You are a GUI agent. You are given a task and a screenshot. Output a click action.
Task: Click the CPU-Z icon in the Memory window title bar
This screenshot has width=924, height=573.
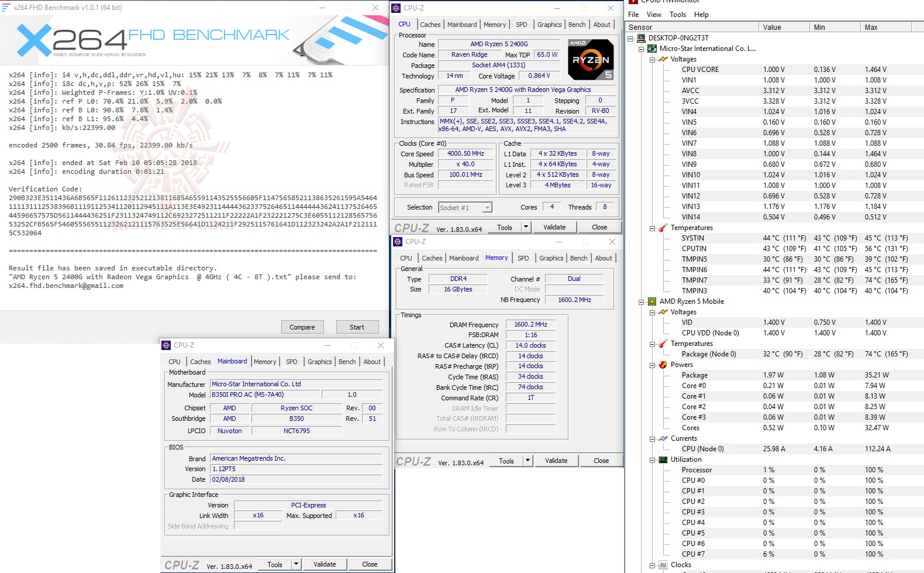click(x=398, y=242)
